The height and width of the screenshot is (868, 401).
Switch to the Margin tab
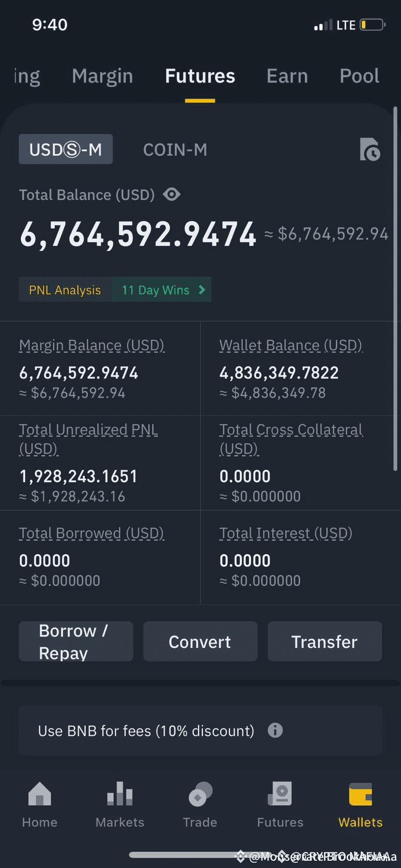pyautogui.click(x=102, y=76)
